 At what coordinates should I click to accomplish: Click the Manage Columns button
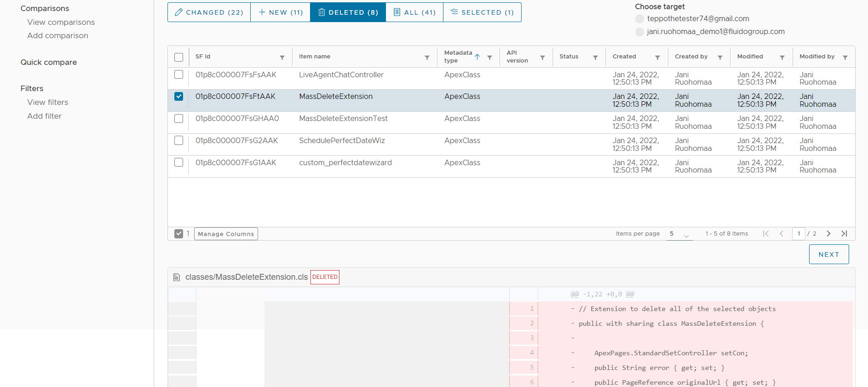[x=226, y=234]
